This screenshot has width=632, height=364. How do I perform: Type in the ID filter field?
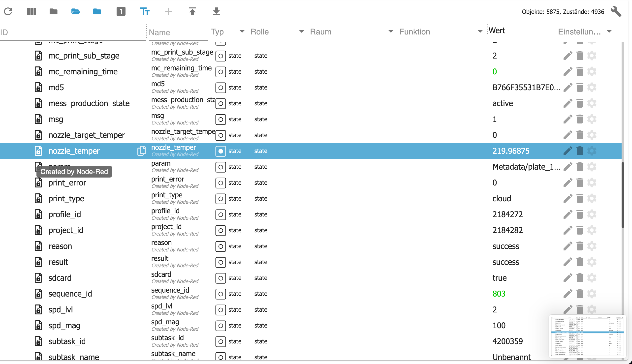[x=72, y=32]
